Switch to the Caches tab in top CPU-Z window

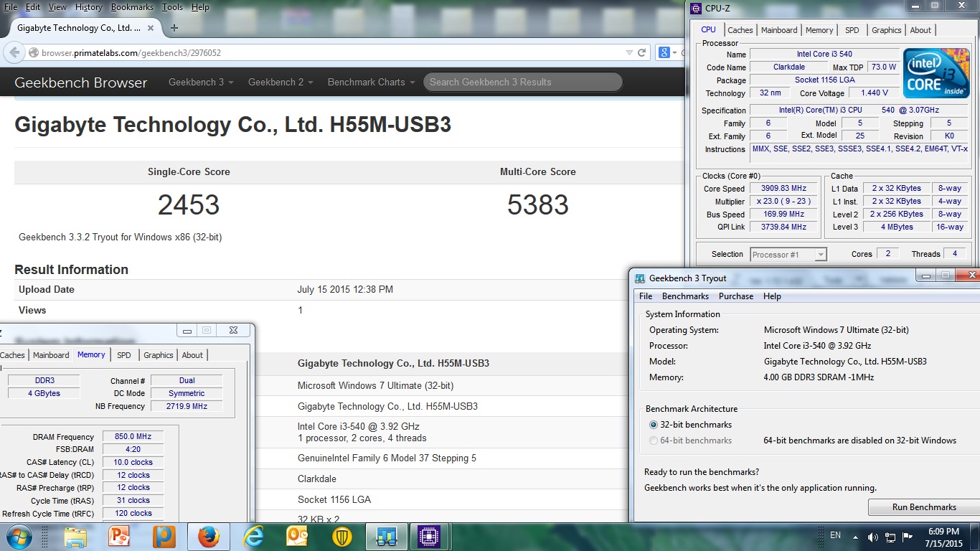[740, 30]
